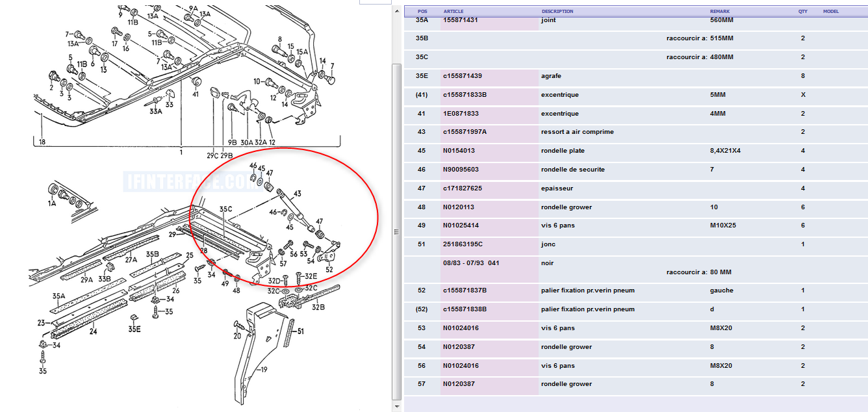Click callout 35E in the diagram
Image resolution: width=868 pixels, height=412 pixels.
(x=134, y=329)
